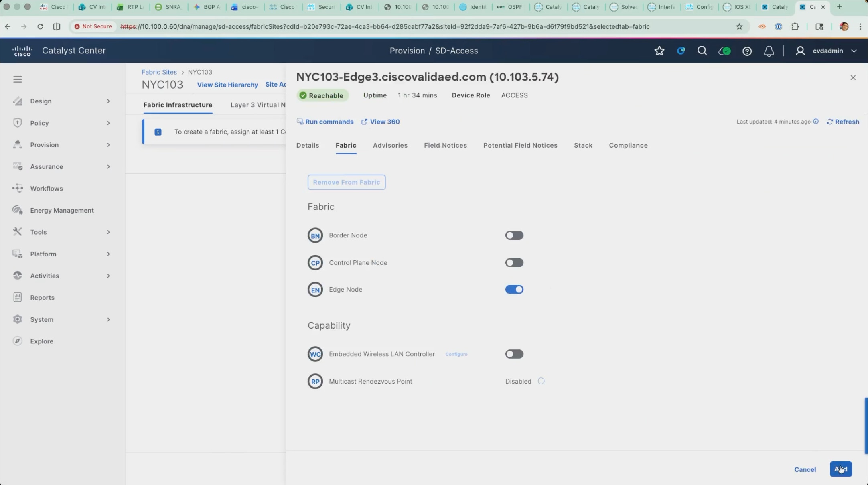This screenshot has height=485, width=868.
Task: Open the Field Notices tab
Action: tap(445, 145)
